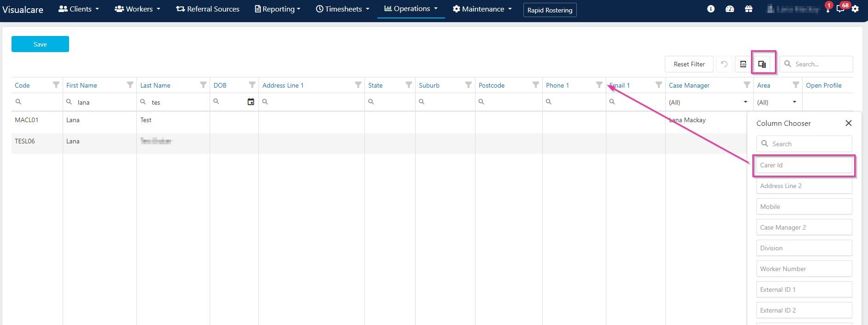Open the settings gear in navbar
Viewport: 868px width, 325px height.
(x=855, y=9)
